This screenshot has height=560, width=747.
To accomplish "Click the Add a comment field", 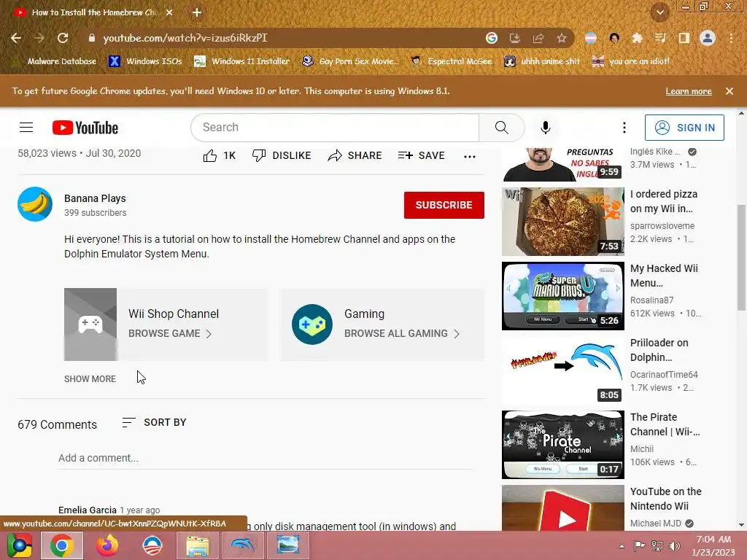I will point(266,459).
